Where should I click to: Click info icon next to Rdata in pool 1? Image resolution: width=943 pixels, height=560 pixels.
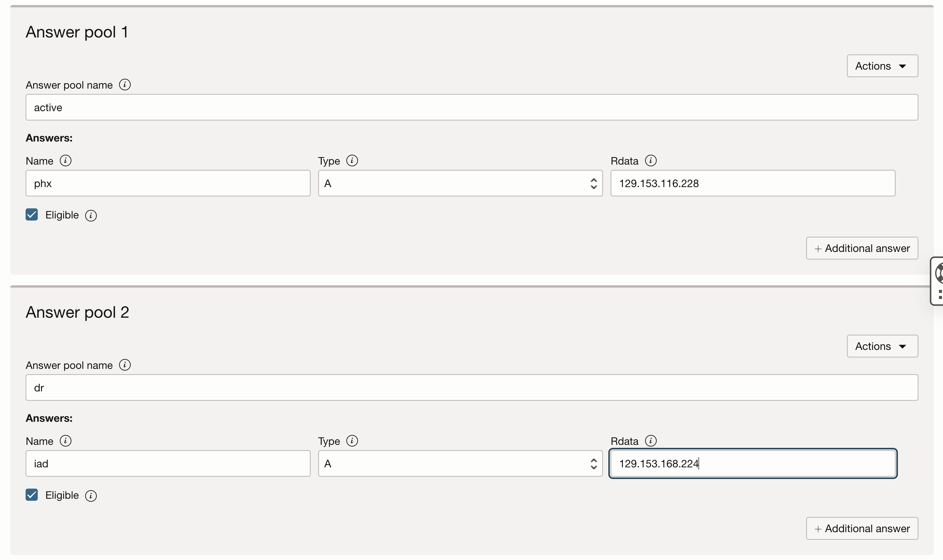(650, 160)
